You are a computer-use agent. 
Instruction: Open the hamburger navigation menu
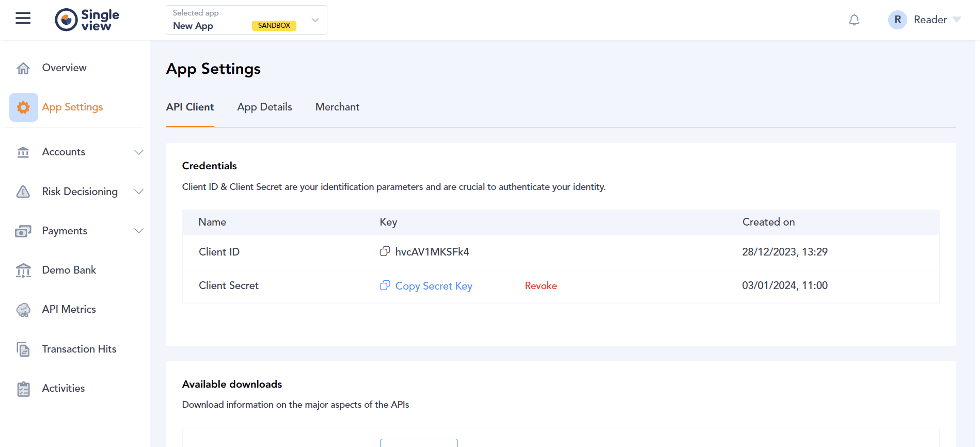click(23, 19)
